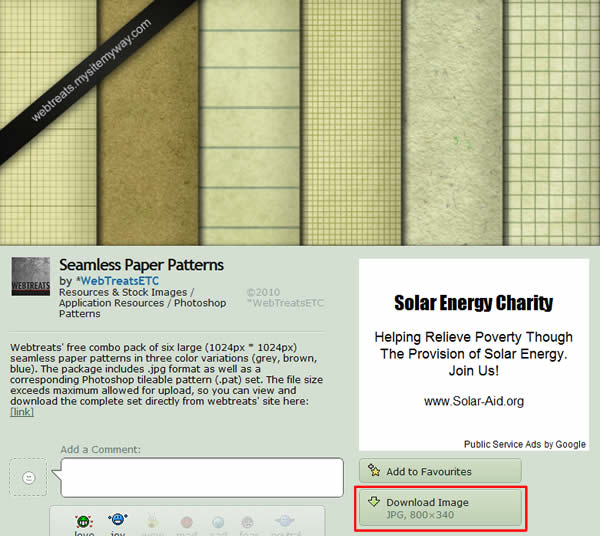Follow the [link] in the description

point(22,412)
